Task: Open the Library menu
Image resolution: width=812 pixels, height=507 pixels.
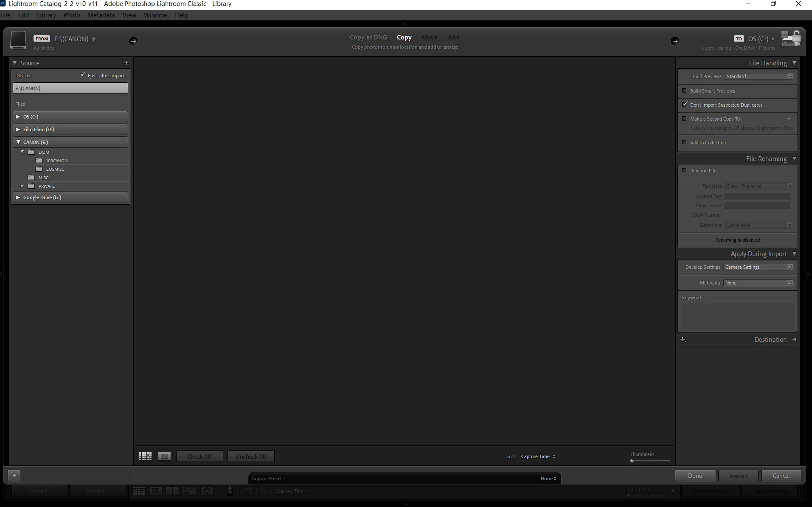Action: coord(46,15)
